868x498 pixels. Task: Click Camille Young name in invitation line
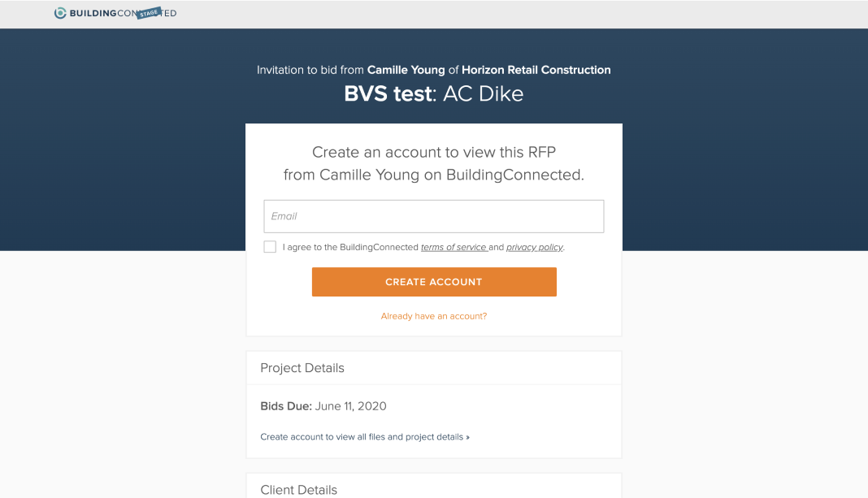point(406,70)
